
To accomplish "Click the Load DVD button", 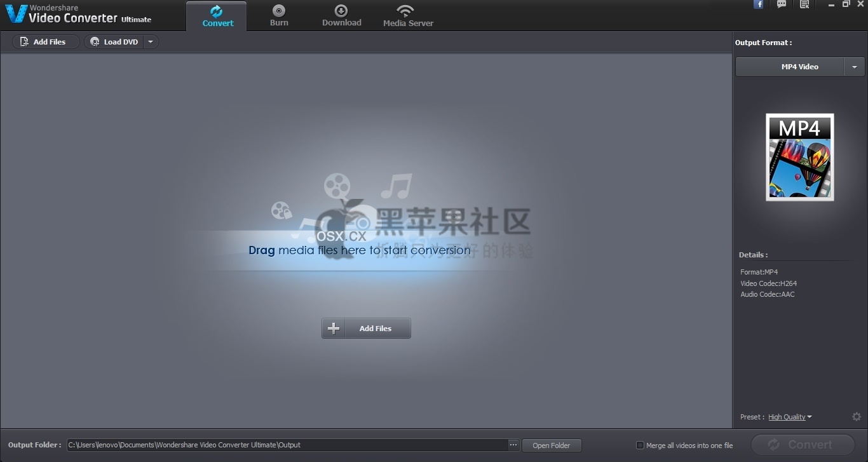I will [x=114, y=42].
